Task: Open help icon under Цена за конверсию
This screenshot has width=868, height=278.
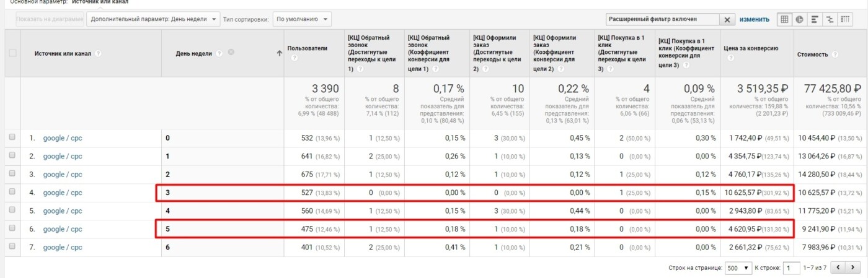Action: click(731, 58)
